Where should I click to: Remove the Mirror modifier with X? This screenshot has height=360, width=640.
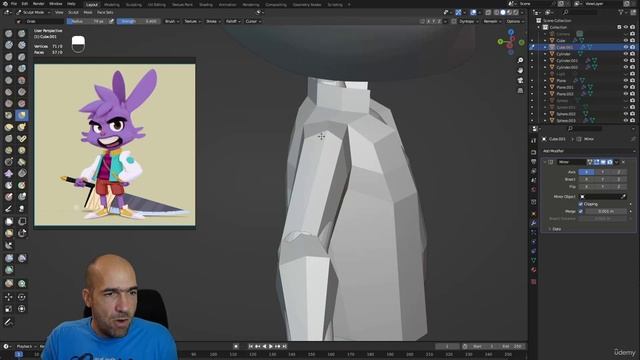pyautogui.click(x=623, y=162)
